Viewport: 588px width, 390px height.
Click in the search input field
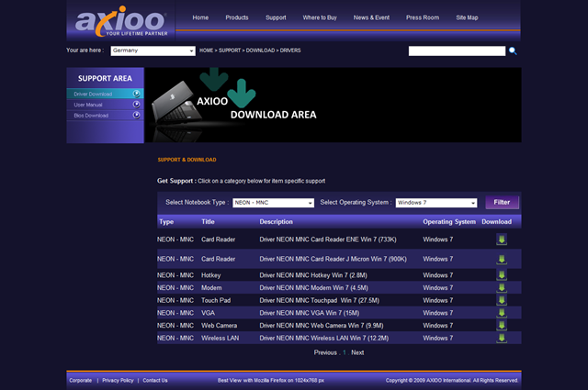coord(458,51)
